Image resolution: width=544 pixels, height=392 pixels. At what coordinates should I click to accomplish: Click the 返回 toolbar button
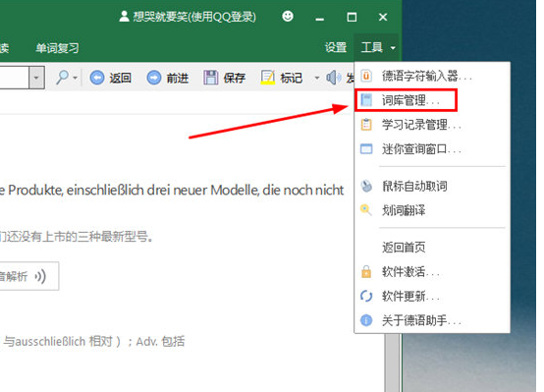point(111,78)
